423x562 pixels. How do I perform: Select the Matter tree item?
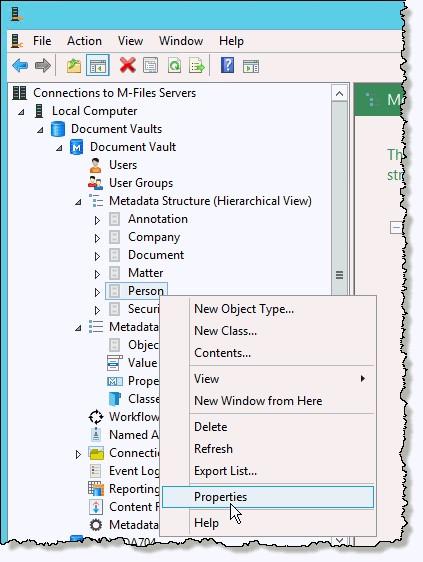tap(146, 273)
